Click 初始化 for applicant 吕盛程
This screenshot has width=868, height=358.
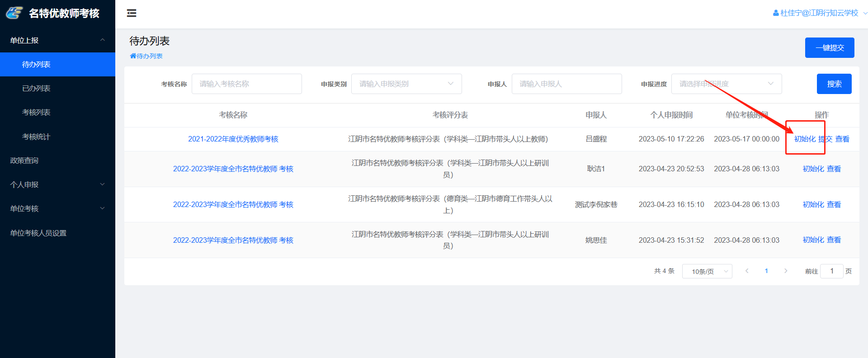pyautogui.click(x=805, y=139)
